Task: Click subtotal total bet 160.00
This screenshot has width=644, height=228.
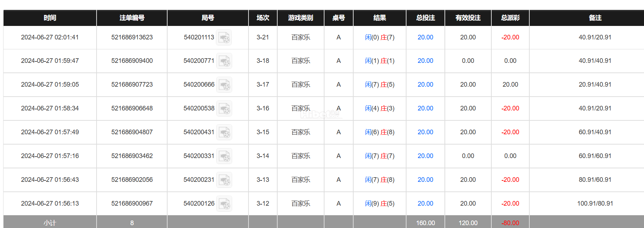Action: click(425, 223)
